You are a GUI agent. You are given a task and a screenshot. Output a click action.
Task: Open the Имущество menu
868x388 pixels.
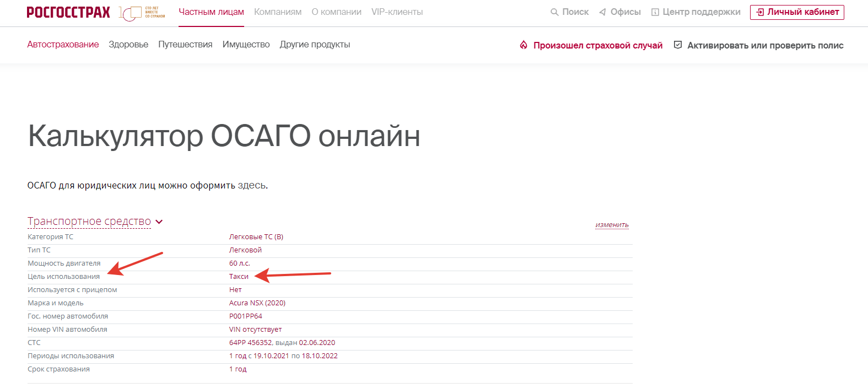pyautogui.click(x=246, y=45)
